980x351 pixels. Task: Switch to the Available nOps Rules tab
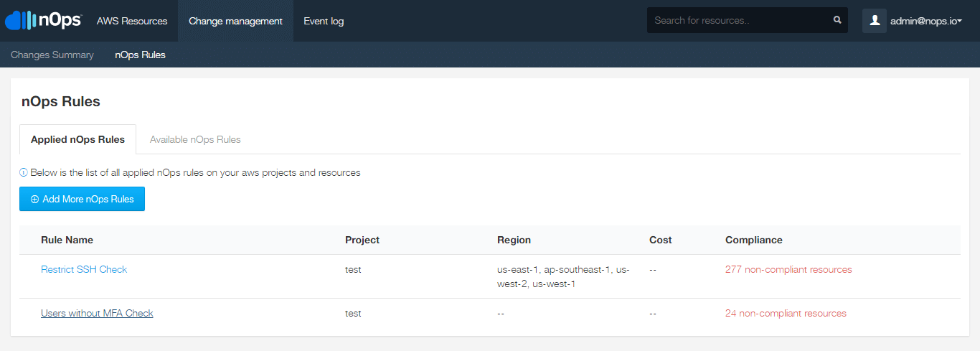point(195,139)
